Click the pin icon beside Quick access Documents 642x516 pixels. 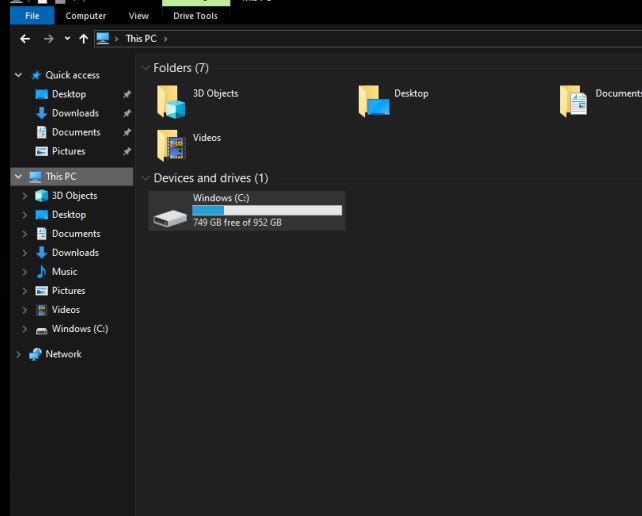click(127, 132)
